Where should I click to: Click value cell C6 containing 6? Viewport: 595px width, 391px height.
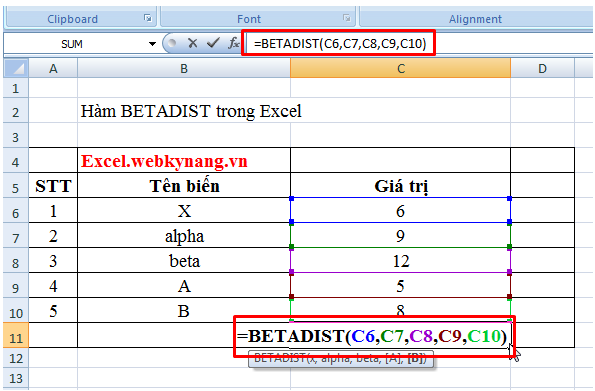pos(400,211)
